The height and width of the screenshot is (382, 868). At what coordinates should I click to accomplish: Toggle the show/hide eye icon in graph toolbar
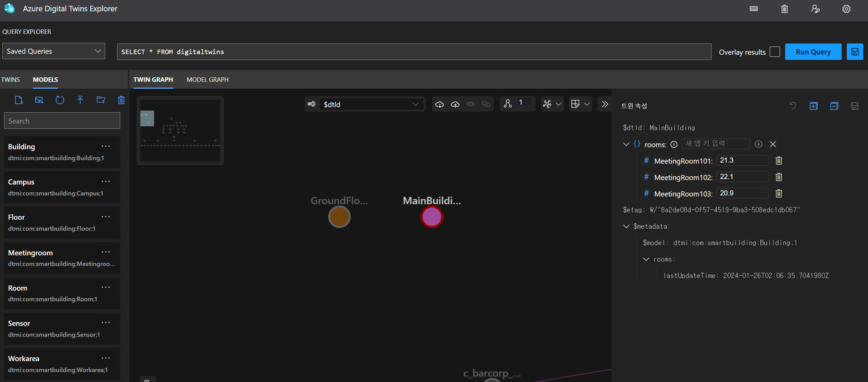(x=470, y=104)
